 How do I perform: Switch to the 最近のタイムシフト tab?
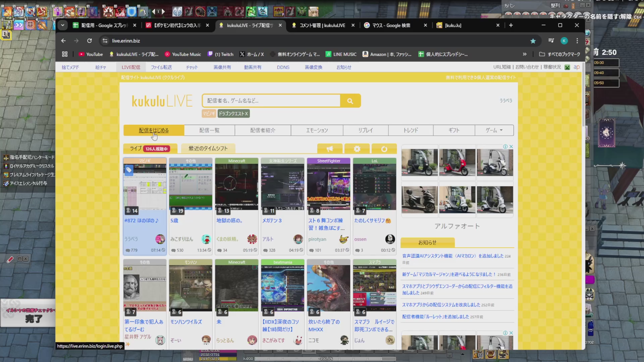point(208,148)
